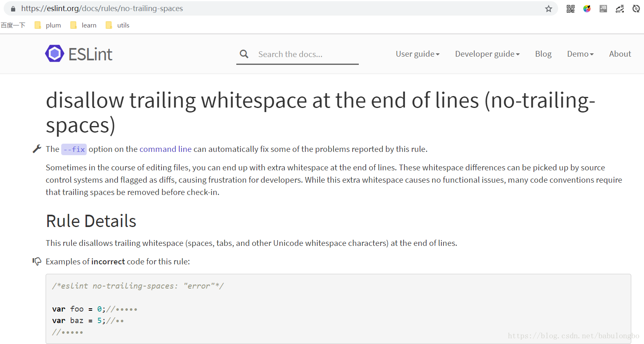Click the wrench fixable icon

37,149
